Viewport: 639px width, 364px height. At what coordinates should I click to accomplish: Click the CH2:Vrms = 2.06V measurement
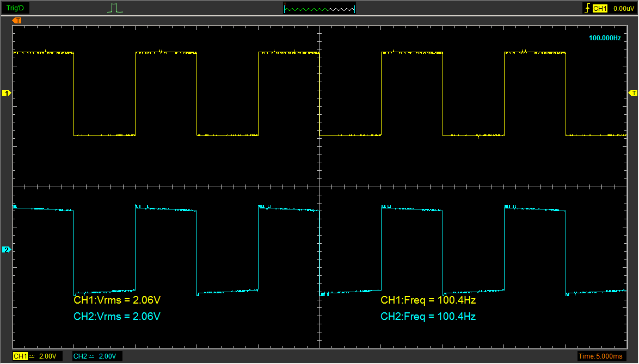pos(117,316)
